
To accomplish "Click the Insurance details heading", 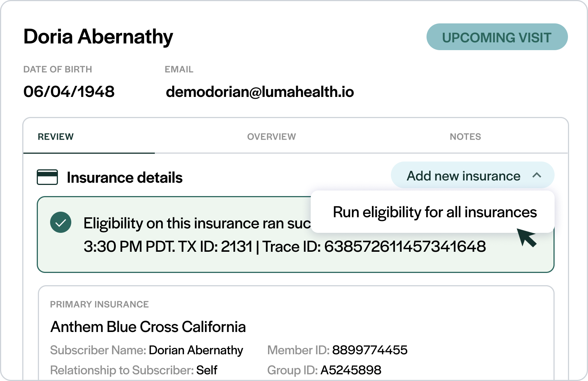I will (x=125, y=178).
